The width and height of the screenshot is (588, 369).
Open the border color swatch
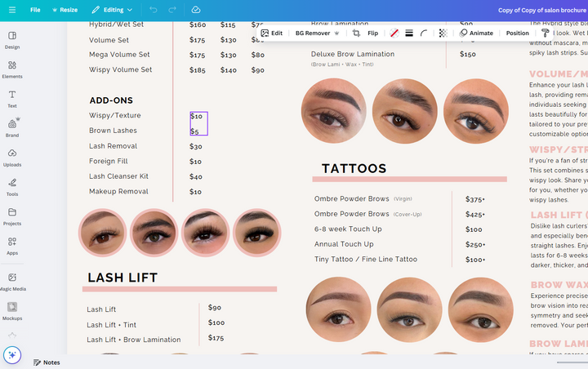[394, 33]
